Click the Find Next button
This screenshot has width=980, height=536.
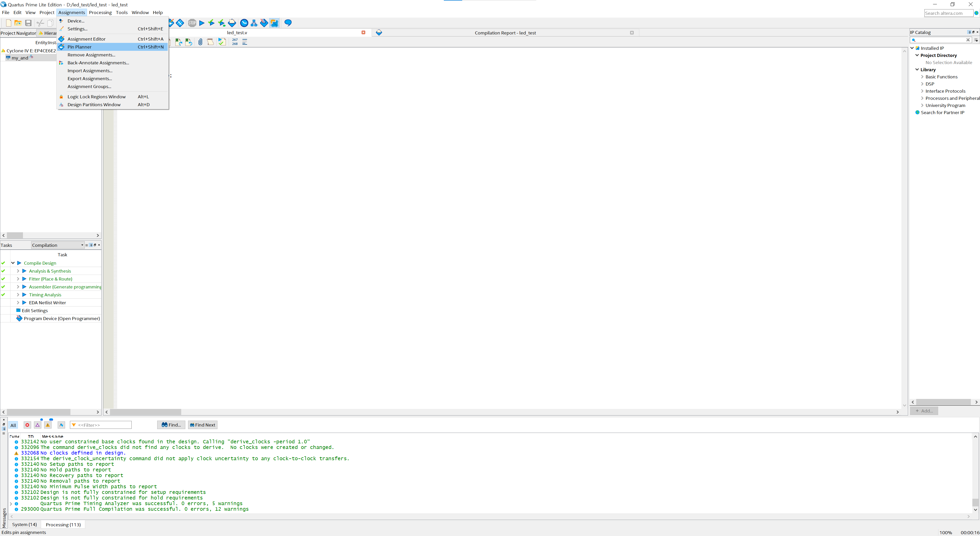click(x=202, y=425)
